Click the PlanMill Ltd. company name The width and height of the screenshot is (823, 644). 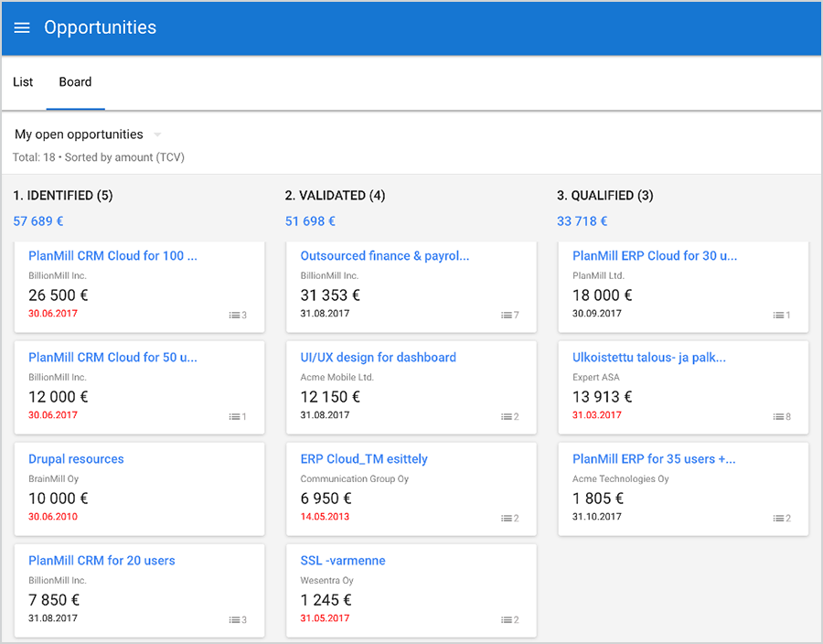point(598,275)
